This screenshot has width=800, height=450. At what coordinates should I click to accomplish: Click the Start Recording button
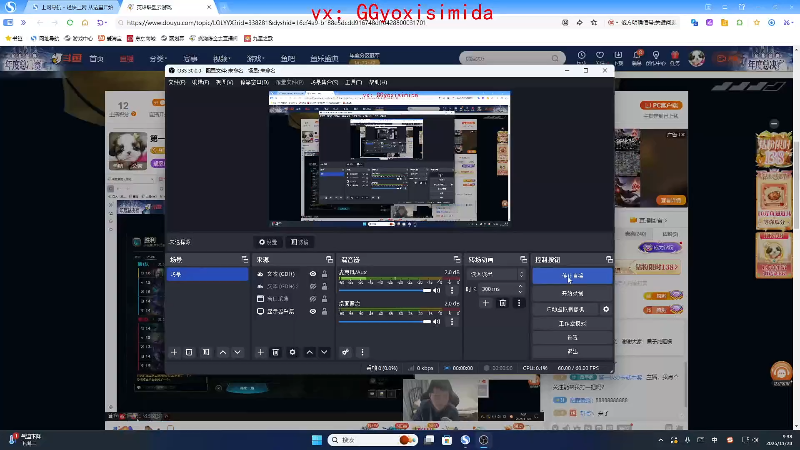(x=572, y=293)
